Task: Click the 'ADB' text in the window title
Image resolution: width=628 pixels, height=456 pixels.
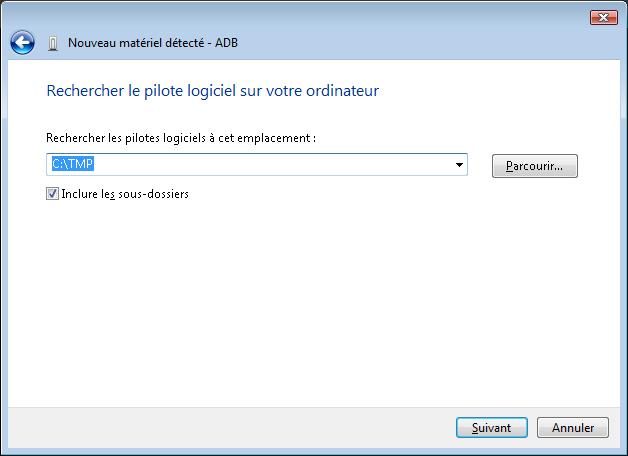Action: coord(227,43)
